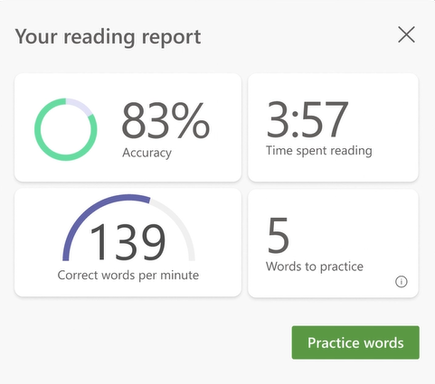Viewport: 435px width, 384px height.
Task: Click the Time spent reading label
Action: [319, 151]
